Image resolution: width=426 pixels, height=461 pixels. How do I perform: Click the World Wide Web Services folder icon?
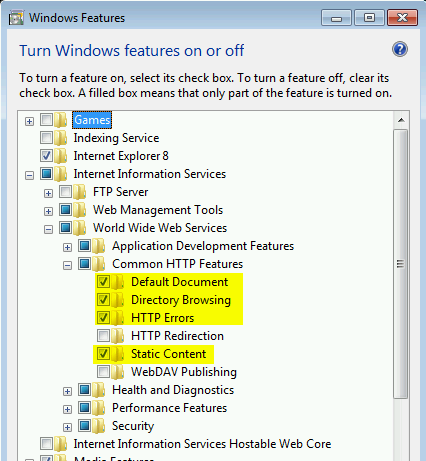[80, 228]
